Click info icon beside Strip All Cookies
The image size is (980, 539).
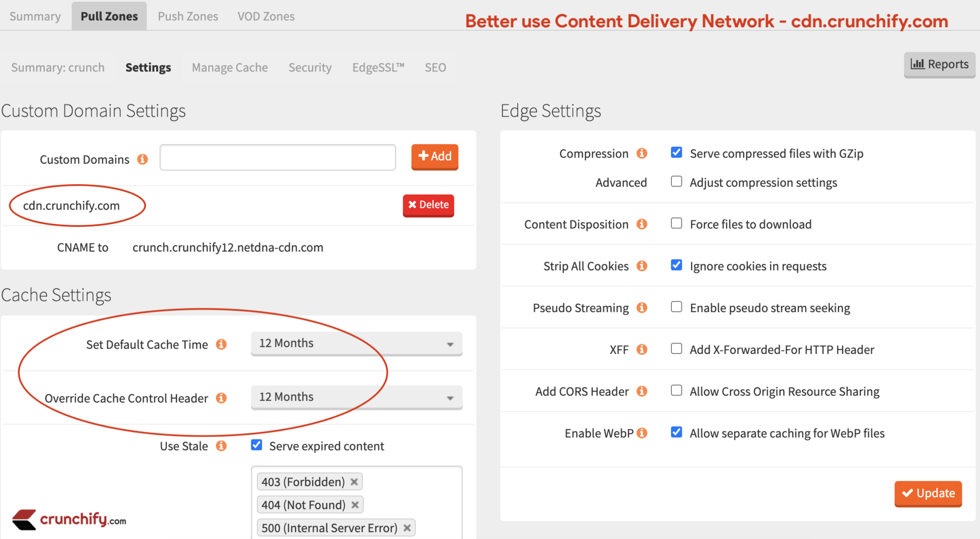(x=642, y=266)
